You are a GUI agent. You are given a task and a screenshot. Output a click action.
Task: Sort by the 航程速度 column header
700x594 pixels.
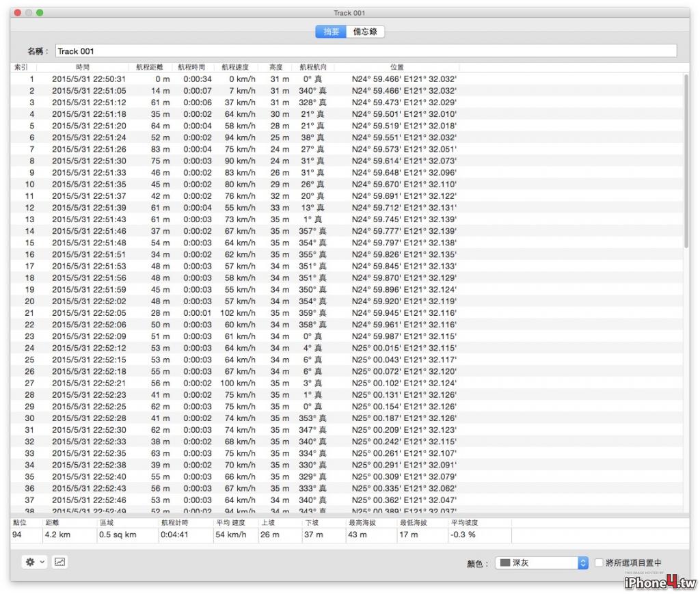(x=235, y=67)
